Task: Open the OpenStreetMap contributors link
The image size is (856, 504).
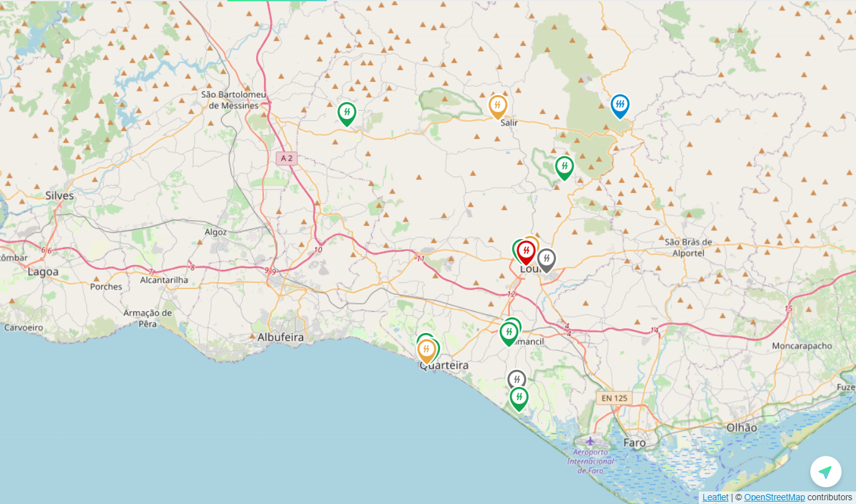Action: coord(774,497)
